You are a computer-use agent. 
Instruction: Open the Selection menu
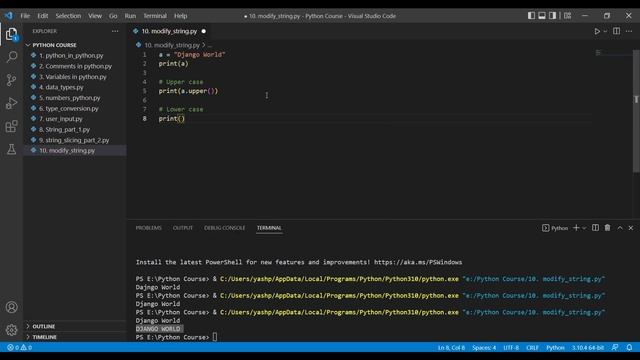[x=68, y=16]
